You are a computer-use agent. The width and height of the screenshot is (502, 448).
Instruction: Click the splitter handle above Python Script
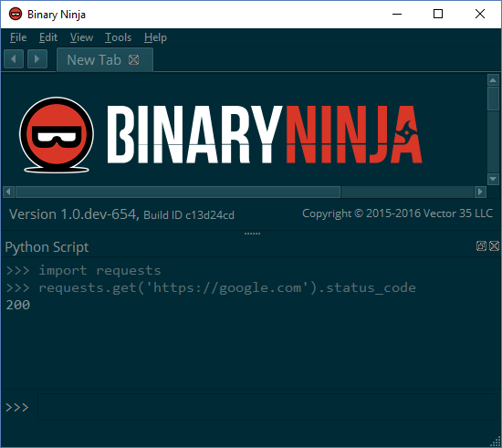(252, 234)
